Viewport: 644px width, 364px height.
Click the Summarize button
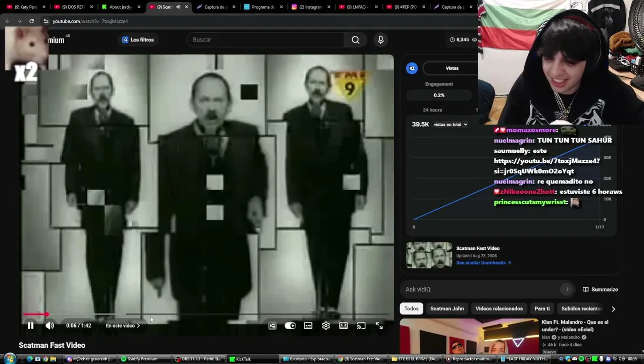tap(600, 290)
